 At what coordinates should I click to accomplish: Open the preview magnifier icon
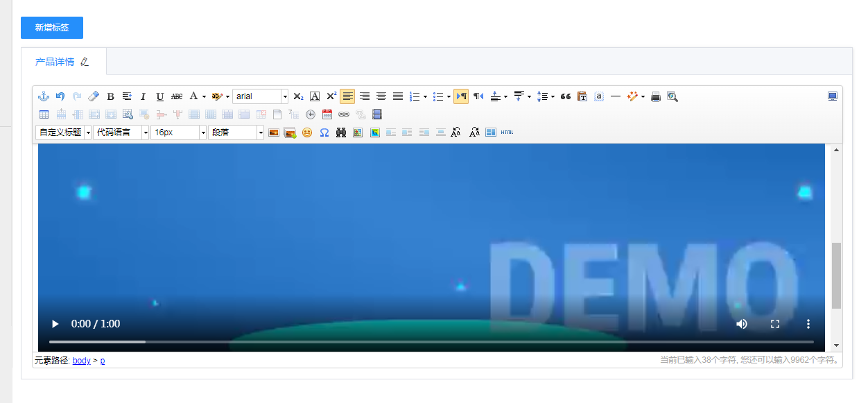tap(672, 96)
